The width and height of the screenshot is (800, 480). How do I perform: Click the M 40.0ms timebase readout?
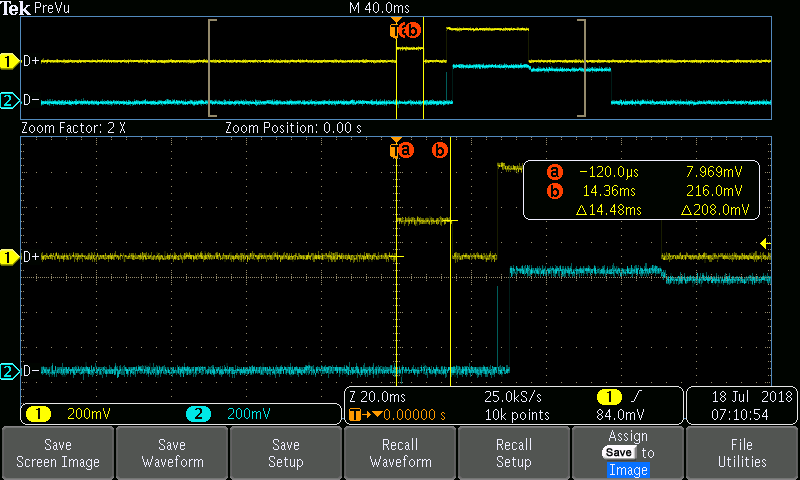pos(379,8)
